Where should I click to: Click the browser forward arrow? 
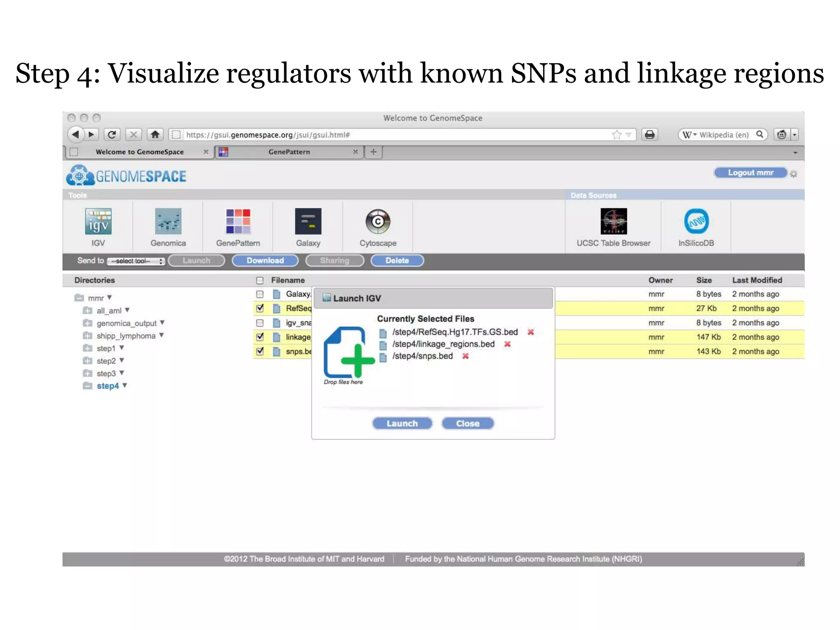click(x=91, y=135)
